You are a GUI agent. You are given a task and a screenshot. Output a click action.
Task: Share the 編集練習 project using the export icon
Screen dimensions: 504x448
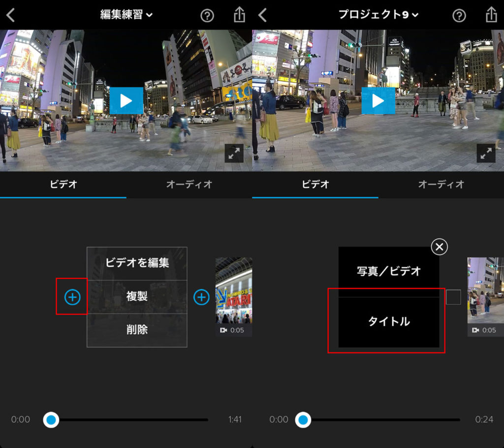click(239, 15)
